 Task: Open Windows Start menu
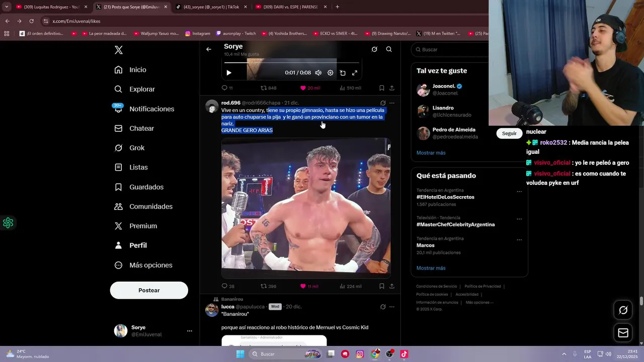pyautogui.click(x=240, y=354)
